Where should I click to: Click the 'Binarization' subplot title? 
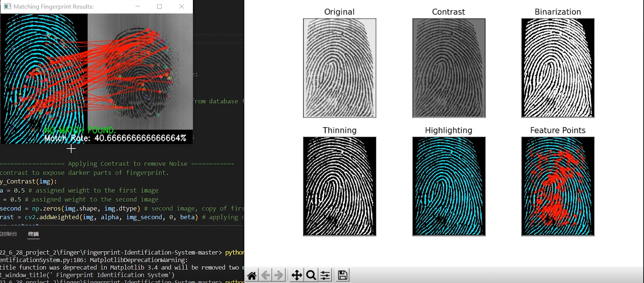558,12
